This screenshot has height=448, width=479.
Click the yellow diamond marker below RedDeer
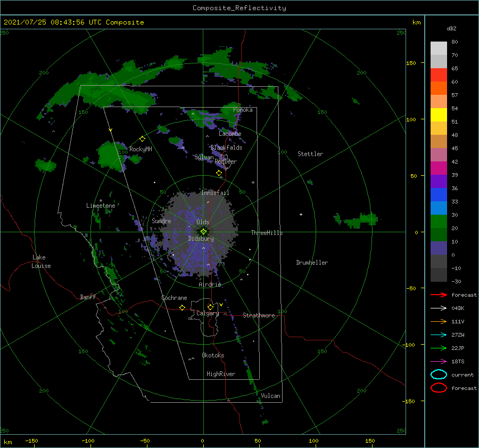[219, 173]
